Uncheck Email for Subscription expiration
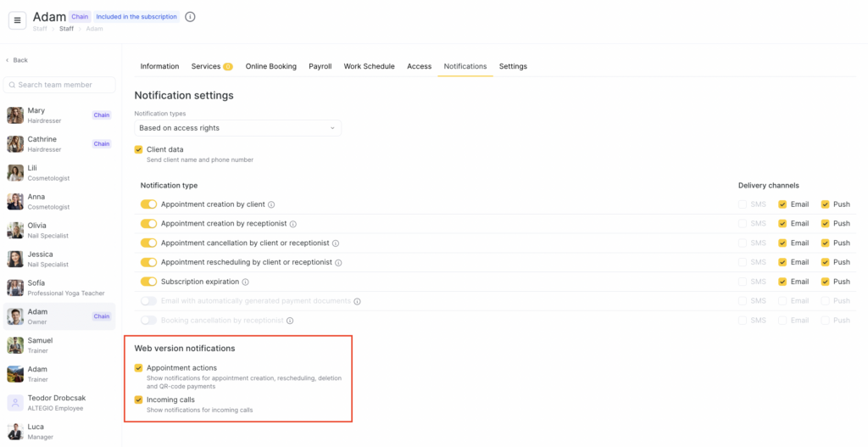Viewport: 868px width, 447px height. coord(782,282)
